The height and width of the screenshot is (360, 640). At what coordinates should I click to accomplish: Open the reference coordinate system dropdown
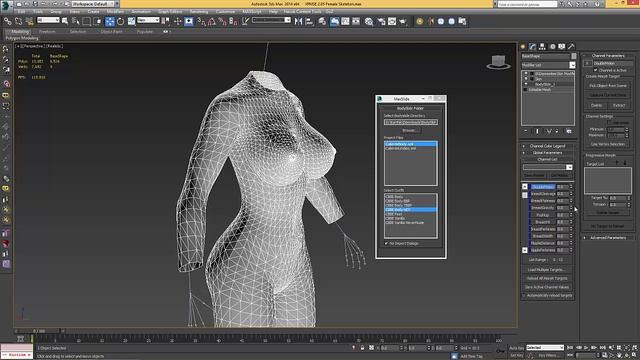pyautogui.click(x=148, y=20)
